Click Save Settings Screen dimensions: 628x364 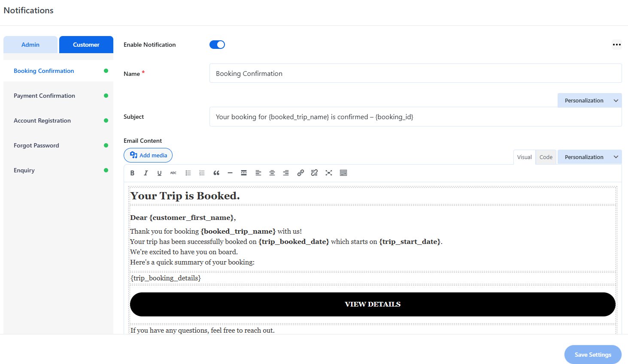point(592,355)
